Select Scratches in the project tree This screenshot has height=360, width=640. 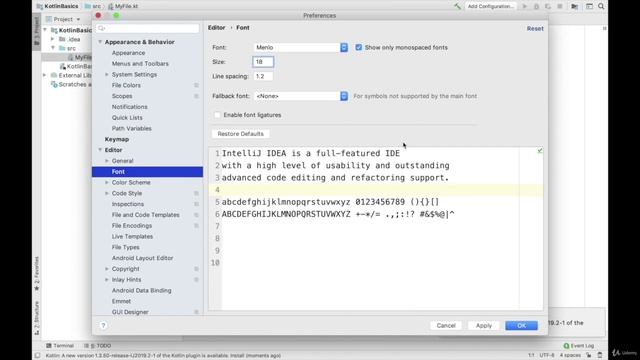click(x=71, y=84)
